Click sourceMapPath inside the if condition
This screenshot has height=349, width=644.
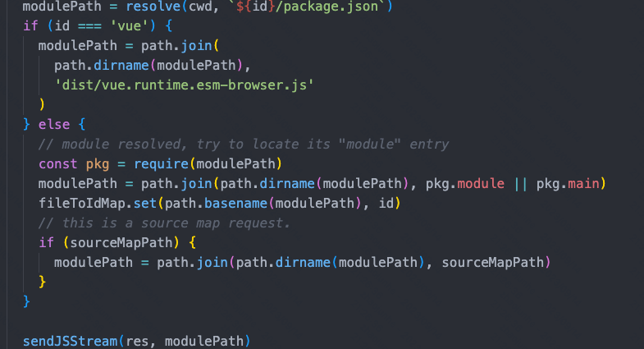[121, 243]
